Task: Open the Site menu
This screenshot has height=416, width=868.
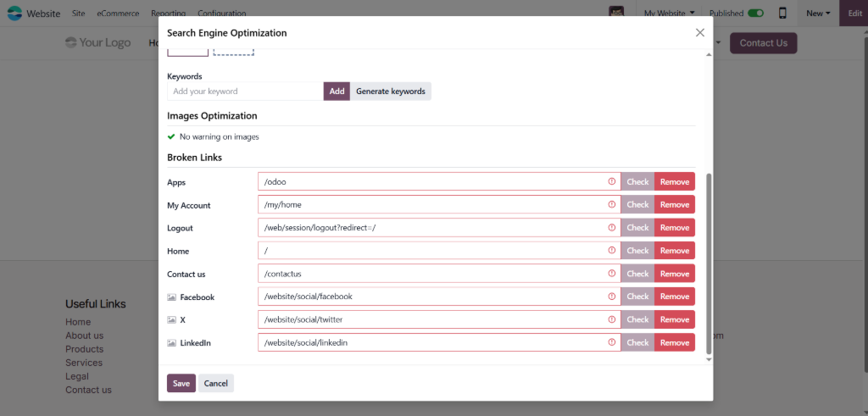Action: pos(79,14)
